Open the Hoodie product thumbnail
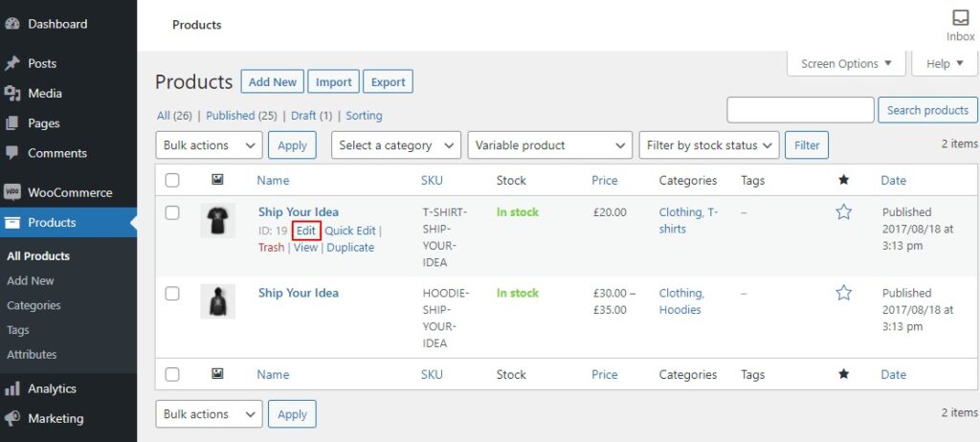The image size is (980, 442). [217, 301]
